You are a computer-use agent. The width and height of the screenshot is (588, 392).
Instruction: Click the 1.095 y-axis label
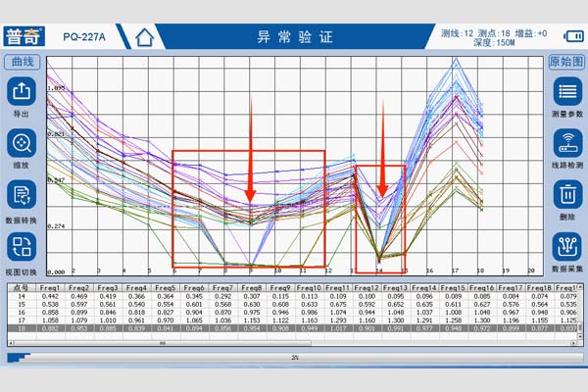(x=56, y=88)
